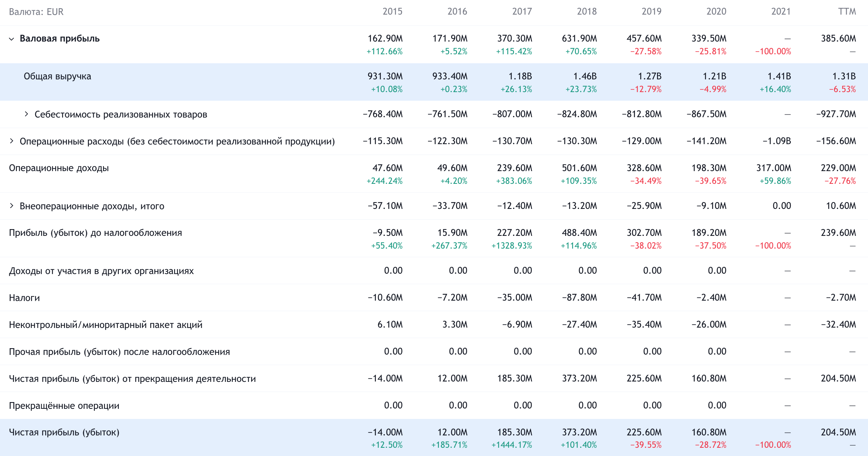The height and width of the screenshot is (456, 868).
Task: Select the Прекращённые операции row label
Action: pyautogui.click(x=64, y=406)
